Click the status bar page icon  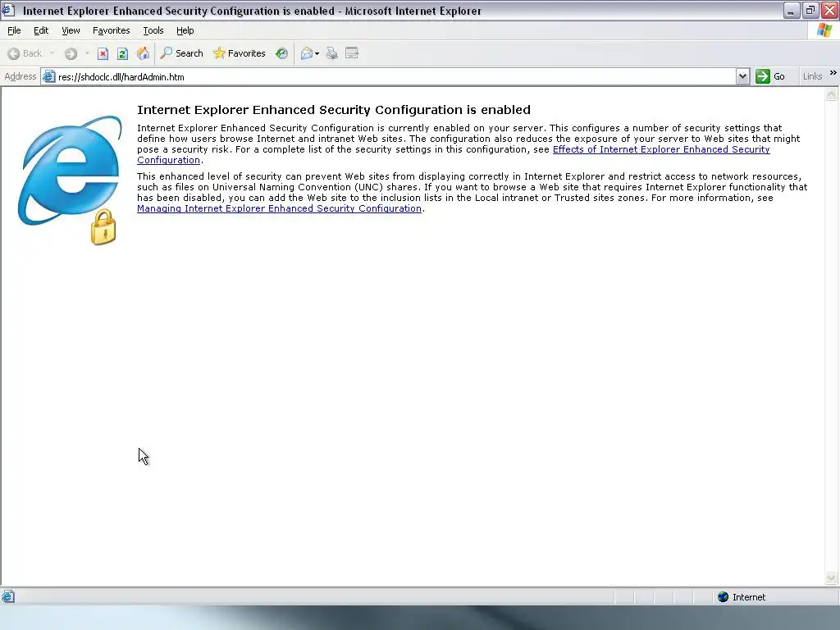[8, 596]
